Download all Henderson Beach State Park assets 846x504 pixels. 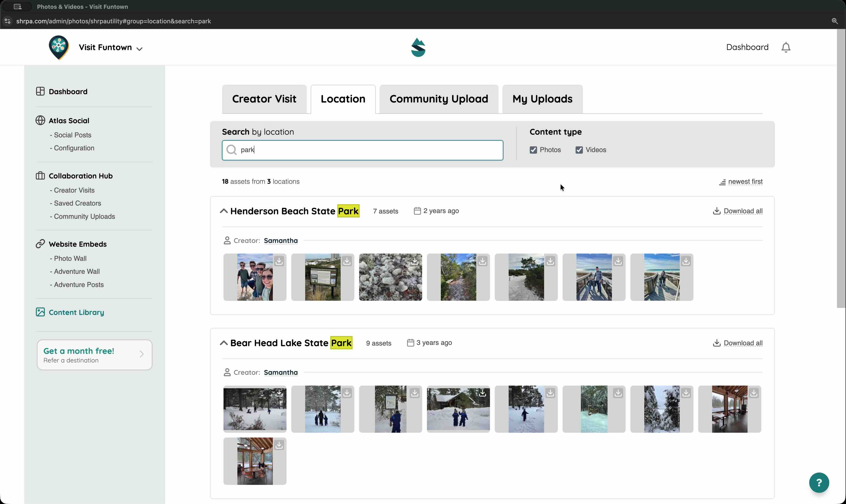tap(738, 211)
